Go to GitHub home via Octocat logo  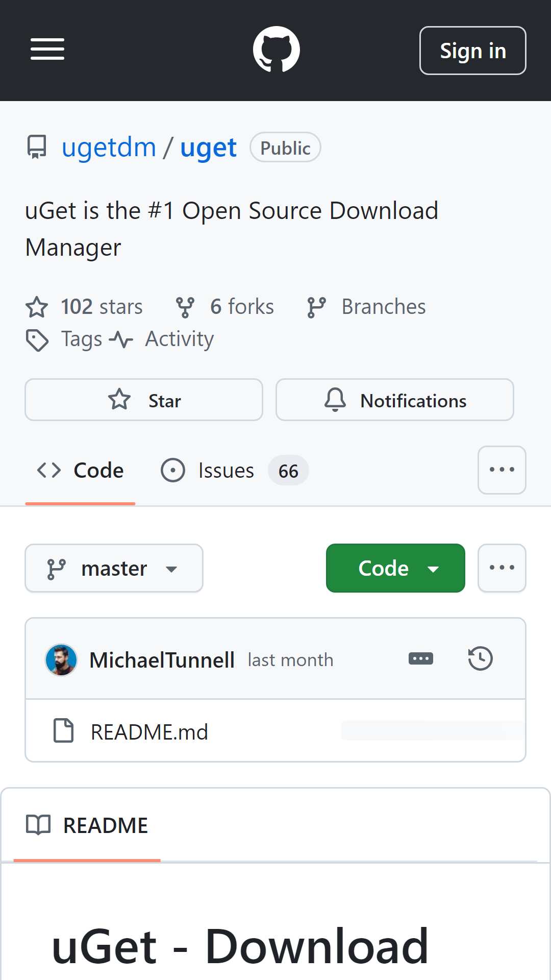277,50
